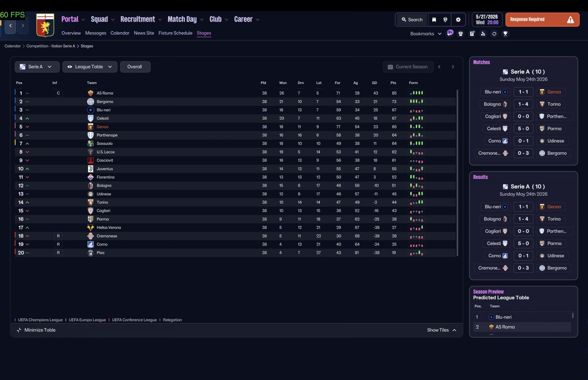Screen dimensions: 588x380
Task: Go to next season with right arrow
Action: coord(452,67)
